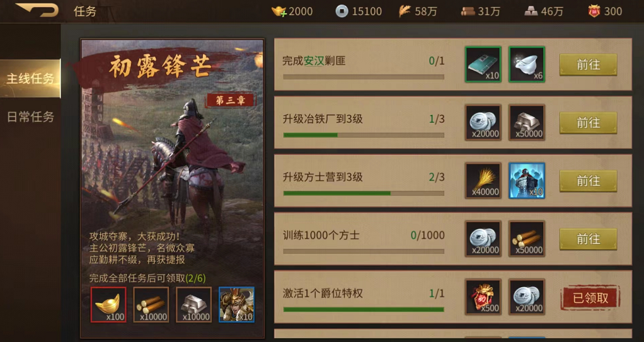
Task: Tap the wood logs resource icon in top bar
Action: 468,11
